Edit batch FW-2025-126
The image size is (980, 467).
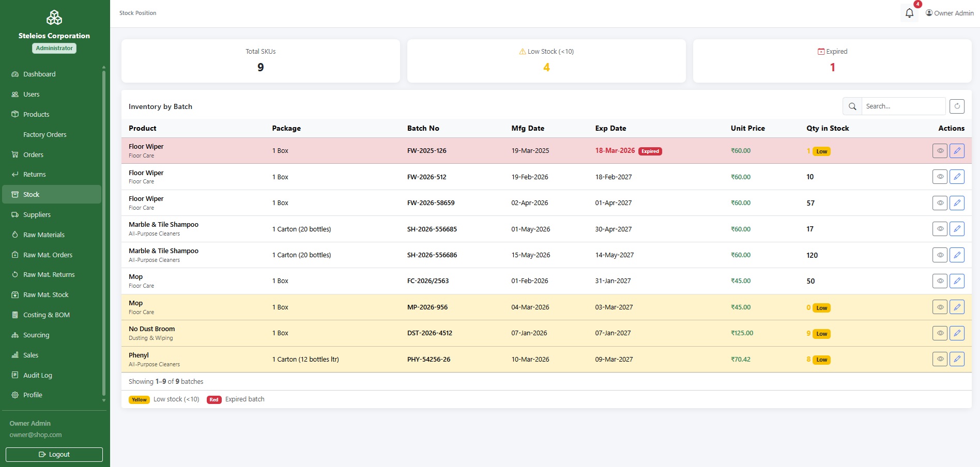tap(957, 151)
